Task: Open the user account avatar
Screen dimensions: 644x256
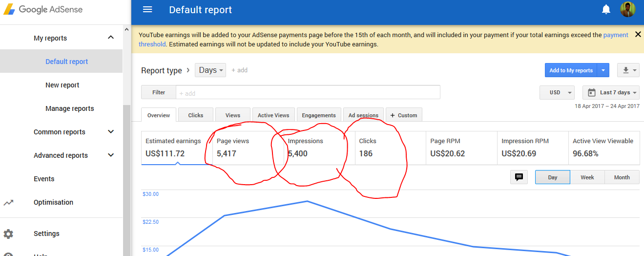Action: 628,9
